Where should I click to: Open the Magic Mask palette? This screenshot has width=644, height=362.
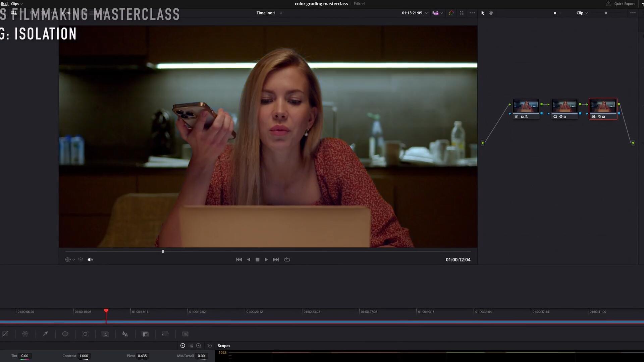coord(105,334)
